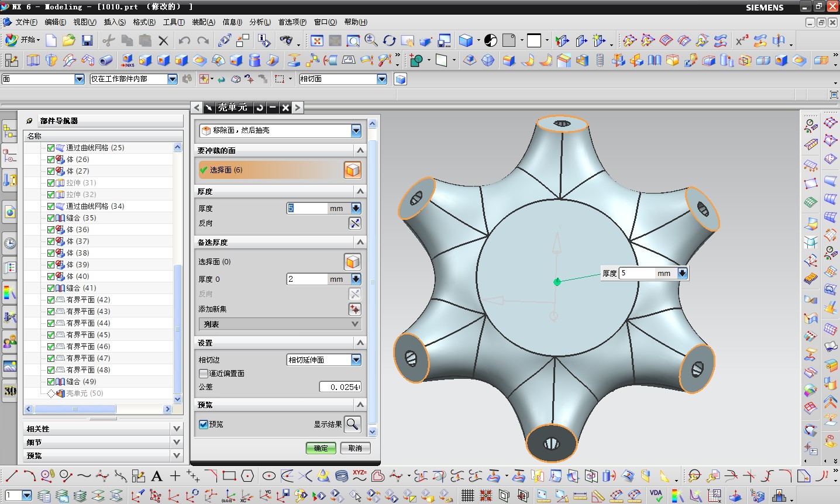Open the clock History tab in the resource bar

pos(10,243)
